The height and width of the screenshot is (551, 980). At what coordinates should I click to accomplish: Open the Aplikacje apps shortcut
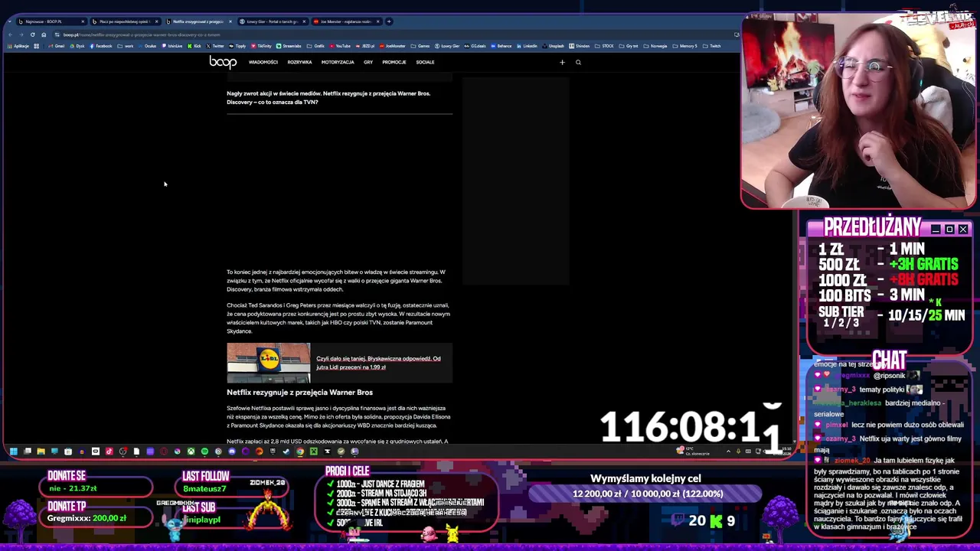pos(18,46)
